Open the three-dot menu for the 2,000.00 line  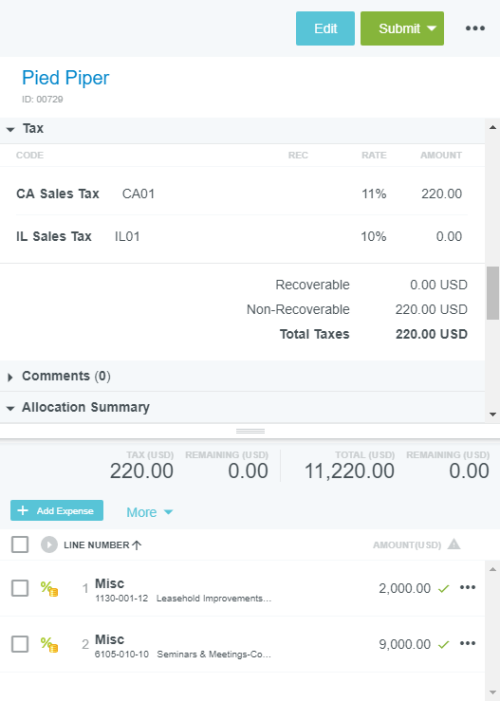[x=467, y=587]
